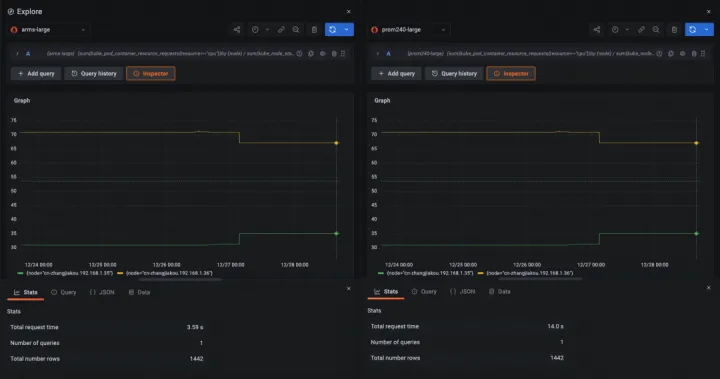Zoom out time range in arms-large pane
This screenshot has width=720, height=379.
point(296,30)
